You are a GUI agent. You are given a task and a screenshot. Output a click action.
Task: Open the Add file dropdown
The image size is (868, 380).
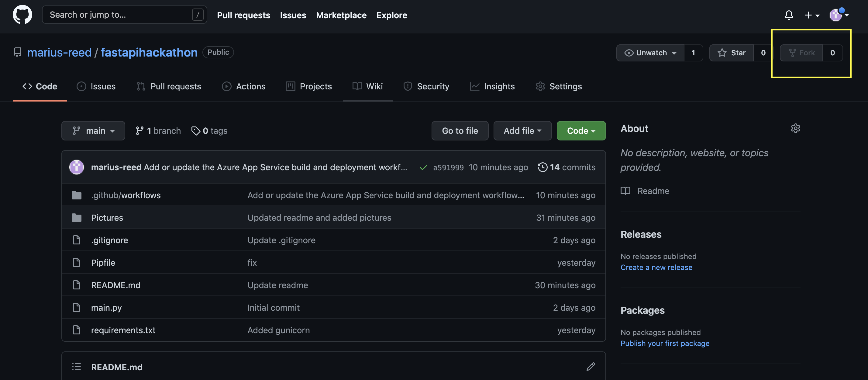522,131
